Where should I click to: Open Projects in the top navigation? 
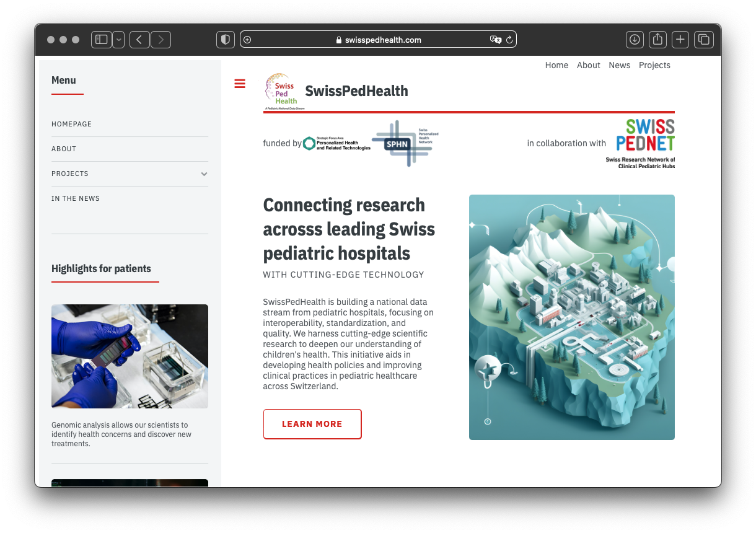(x=654, y=65)
